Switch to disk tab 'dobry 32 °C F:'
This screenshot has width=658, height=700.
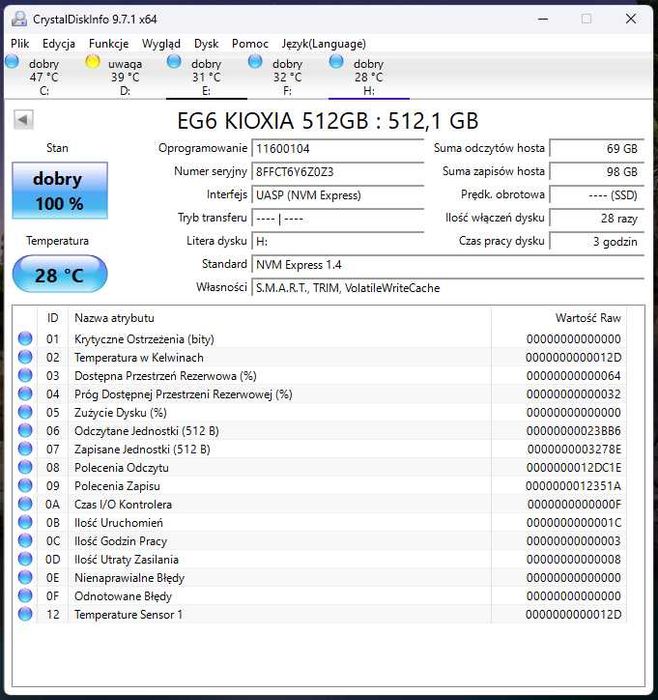pyautogui.click(x=287, y=76)
